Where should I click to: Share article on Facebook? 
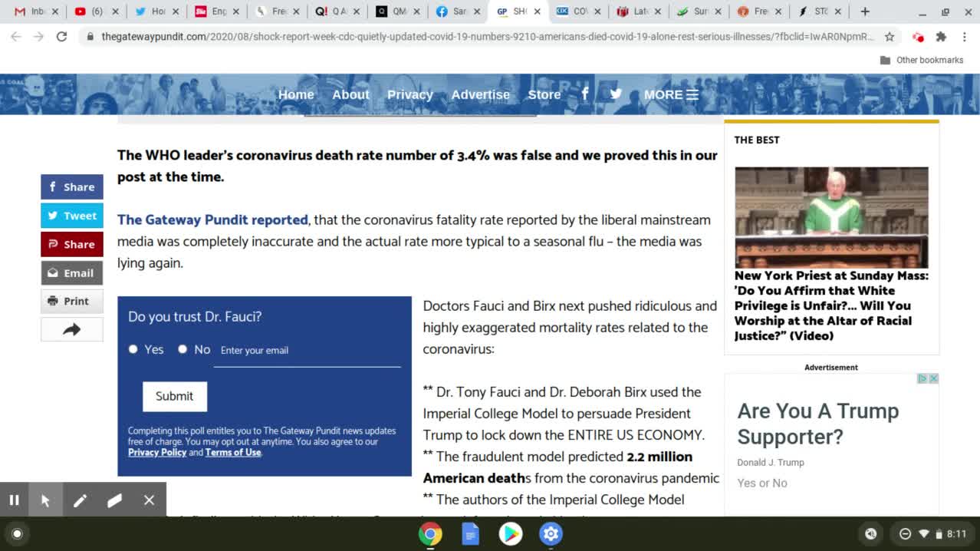[72, 186]
